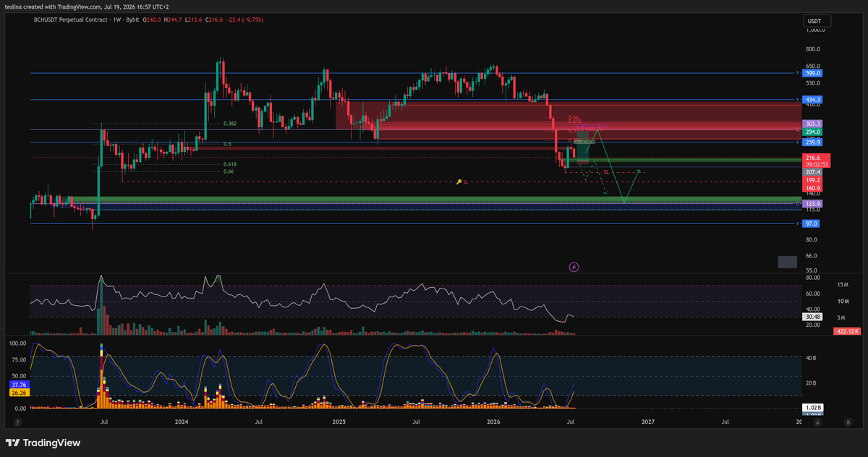Click the 2026 label on the time axis

(493, 421)
